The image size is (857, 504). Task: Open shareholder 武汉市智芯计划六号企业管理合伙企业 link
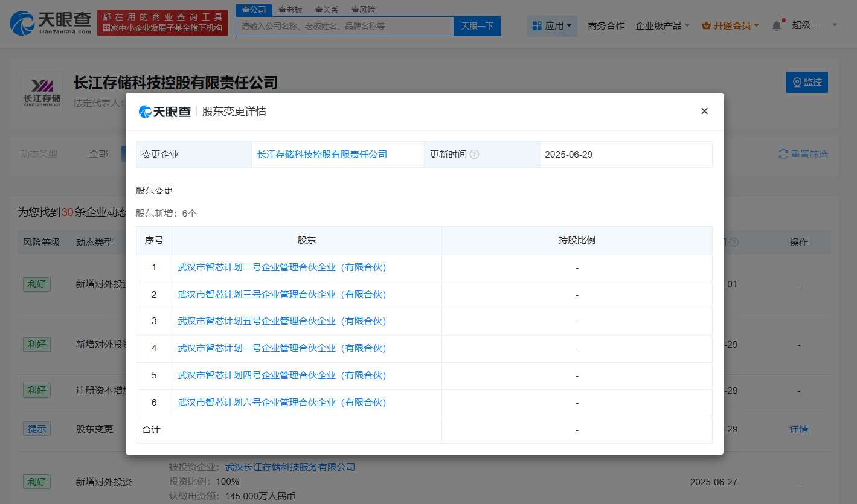click(x=281, y=403)
